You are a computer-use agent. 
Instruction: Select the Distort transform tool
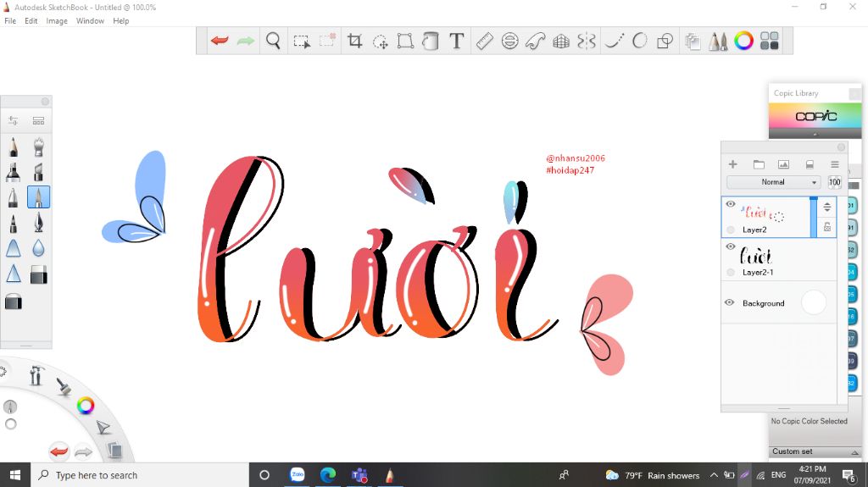405,41
